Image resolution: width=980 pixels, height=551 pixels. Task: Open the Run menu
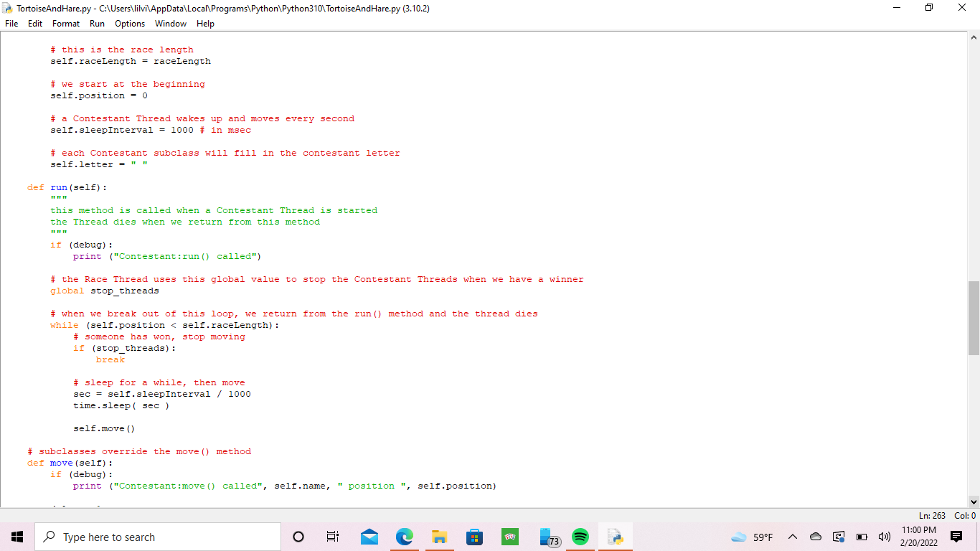tap(97, 24)
